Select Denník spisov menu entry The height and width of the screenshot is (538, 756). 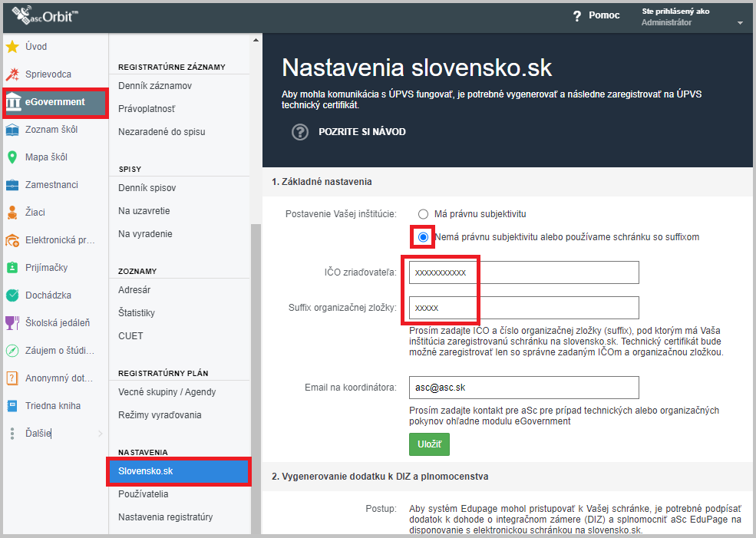[x=147, y=188]
